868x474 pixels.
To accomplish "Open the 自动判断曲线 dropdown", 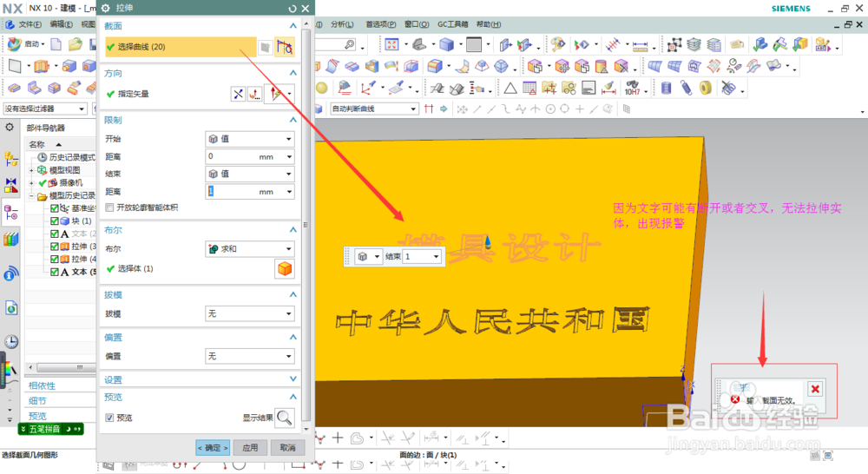I will (x=373, y=109).
